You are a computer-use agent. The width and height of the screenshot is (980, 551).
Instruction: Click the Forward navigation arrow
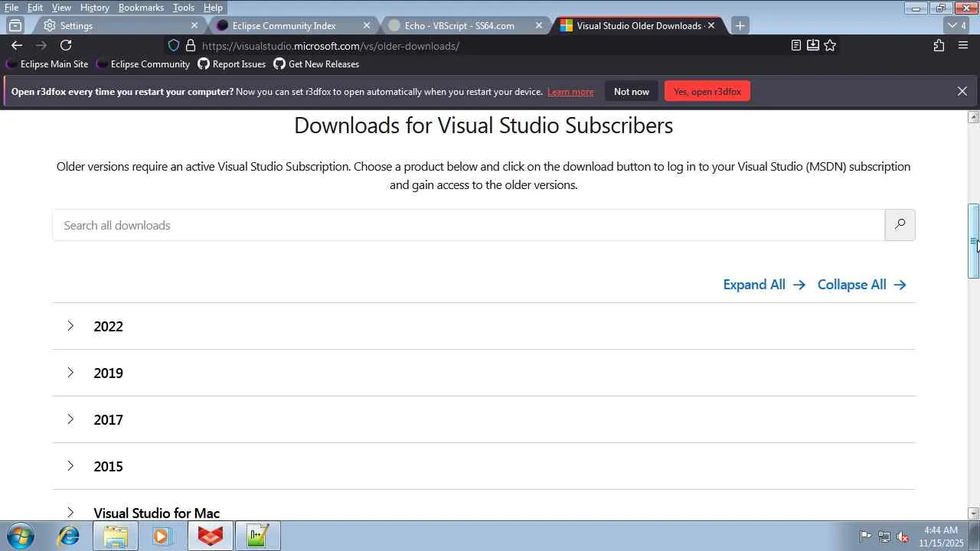41,46
